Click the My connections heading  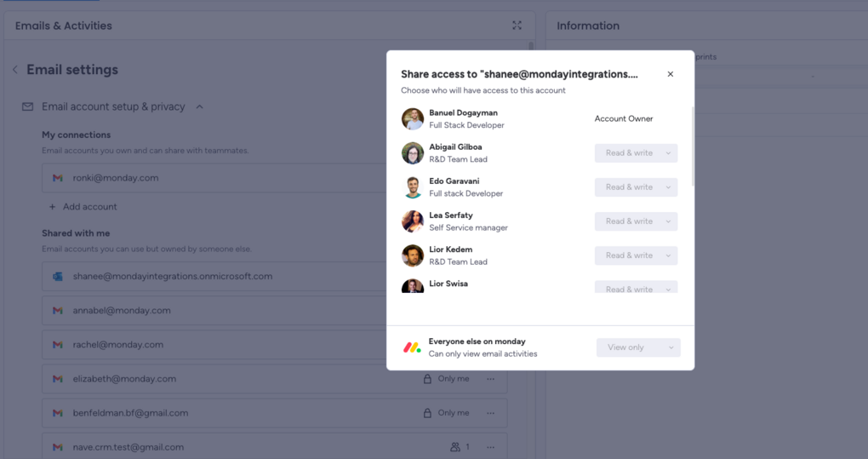(x=77, y=135)
